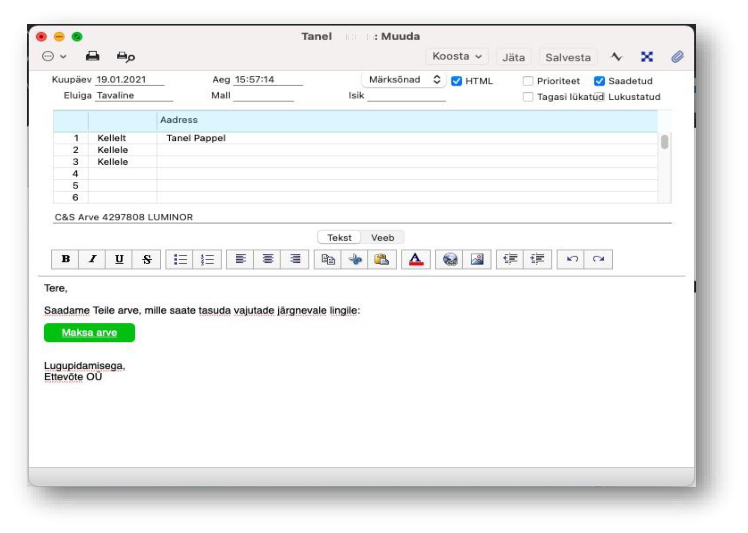The height and width of the screenshot is (533, 748).
Task: Toggle underline formatting
Action: [x=119, y=259]
